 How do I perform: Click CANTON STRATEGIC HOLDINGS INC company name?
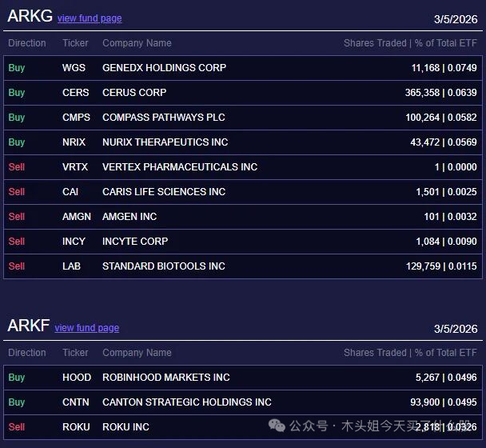coord(187,402)
